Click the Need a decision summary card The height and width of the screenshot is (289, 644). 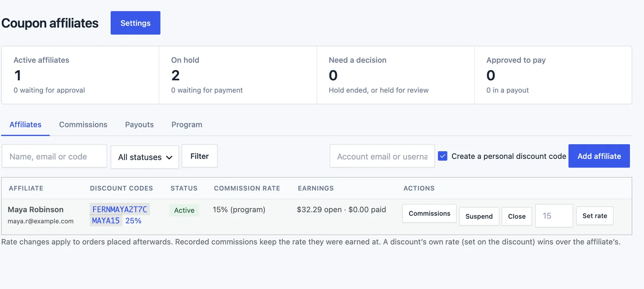coord(396,75)
